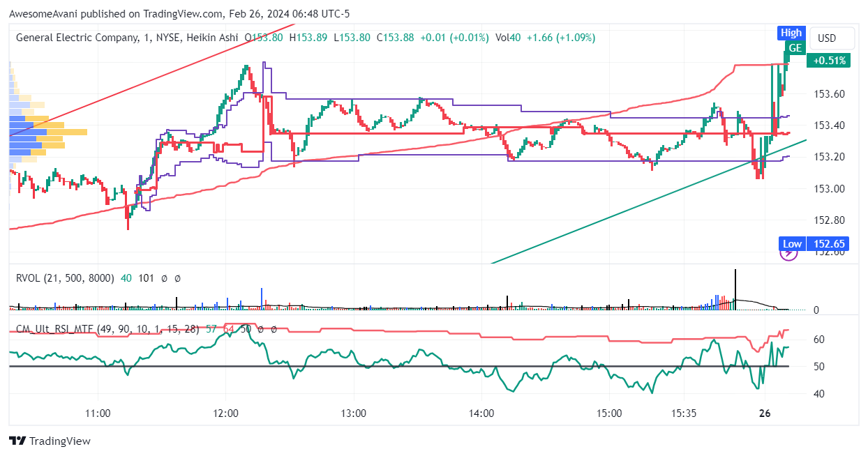Click the 11:00 time axis label

98,413
